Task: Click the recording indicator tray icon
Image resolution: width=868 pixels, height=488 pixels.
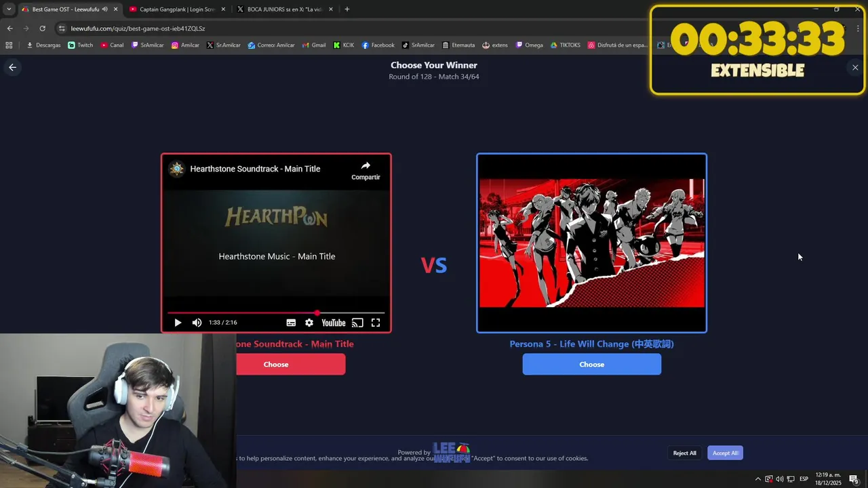Action: (768, 479)
